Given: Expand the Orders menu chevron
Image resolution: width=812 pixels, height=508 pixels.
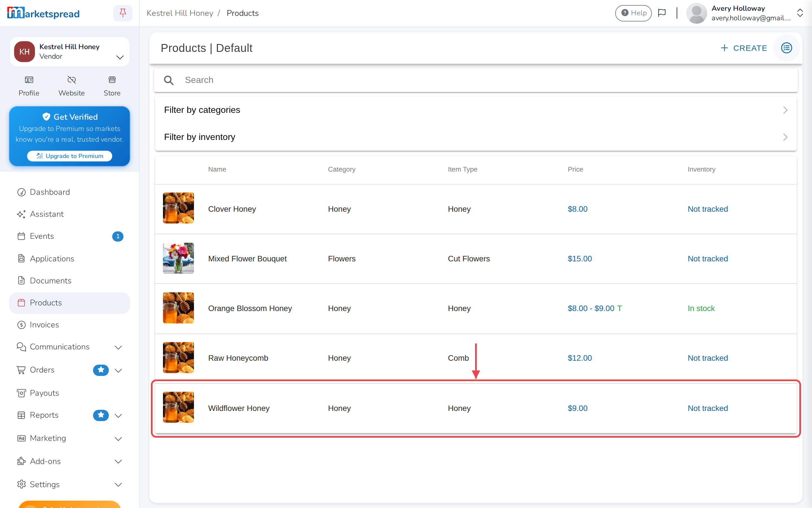Looking at the screenshot, I should [118, 371].
